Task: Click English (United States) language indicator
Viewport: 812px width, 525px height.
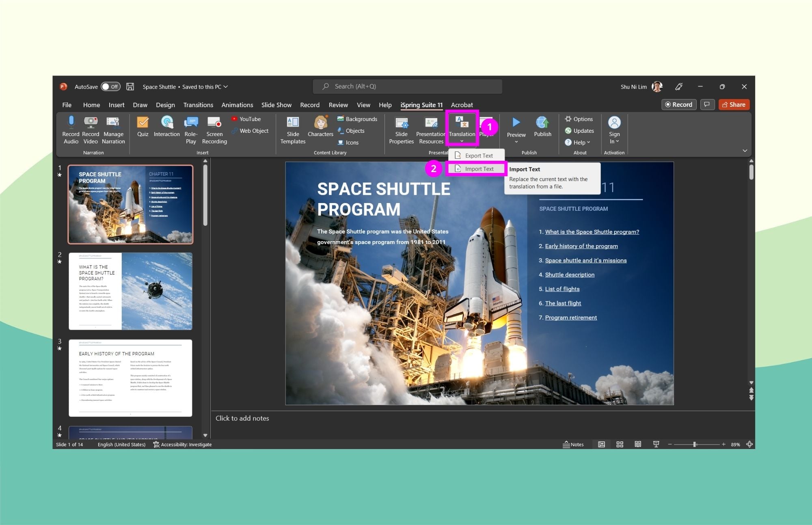Action: 121,445
